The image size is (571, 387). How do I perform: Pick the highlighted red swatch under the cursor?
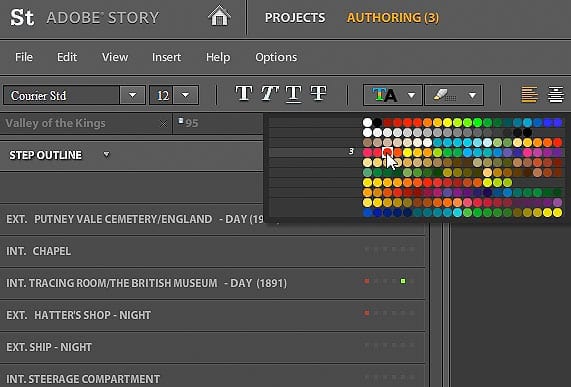(387, 152)
